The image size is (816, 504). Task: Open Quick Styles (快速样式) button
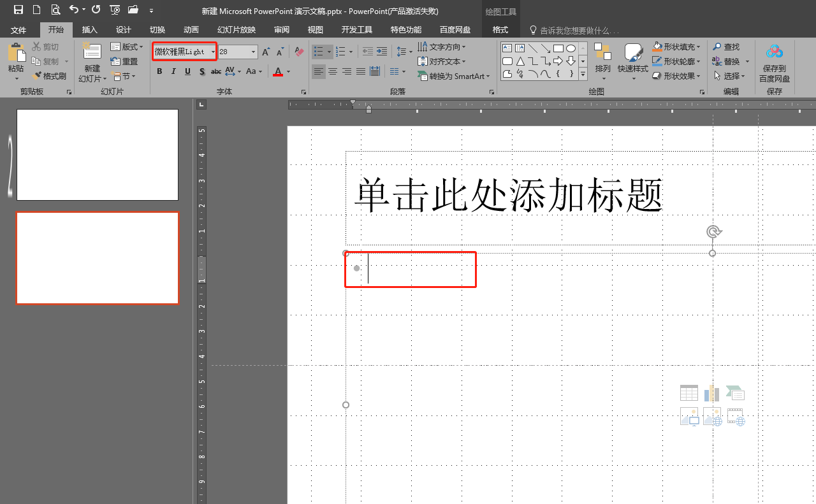[633, 62]
